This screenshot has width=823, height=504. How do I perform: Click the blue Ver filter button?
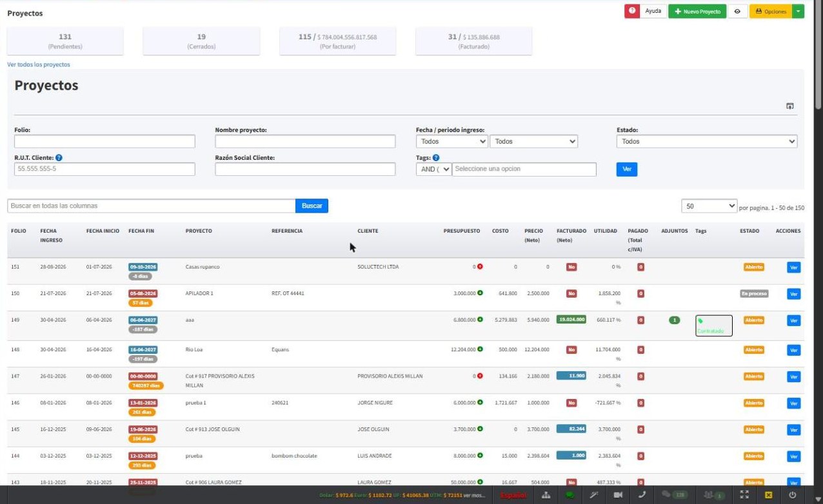pyautogui.click(x=626, y=169)
